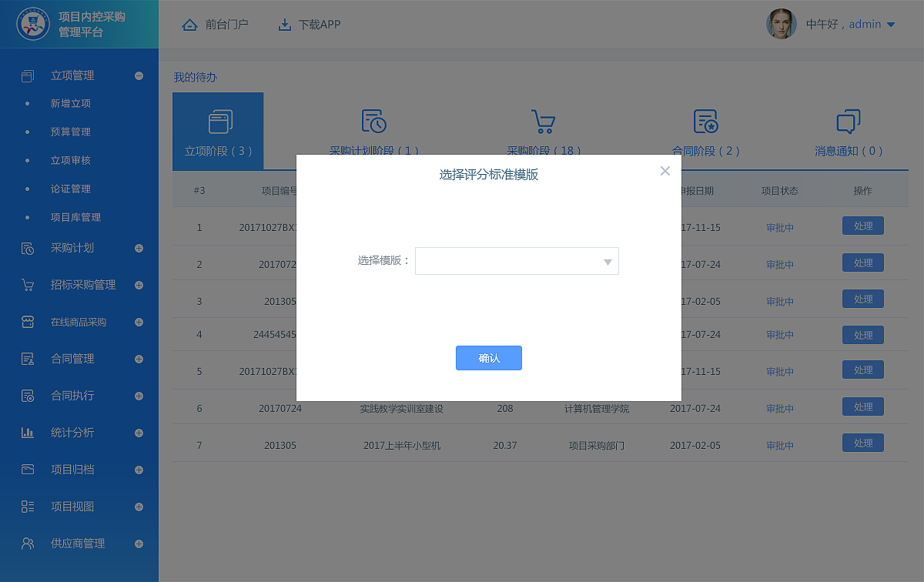
Task: Select the 立项管理 sidebar icon
Action: pyautogui.click(x=25, y=75)
